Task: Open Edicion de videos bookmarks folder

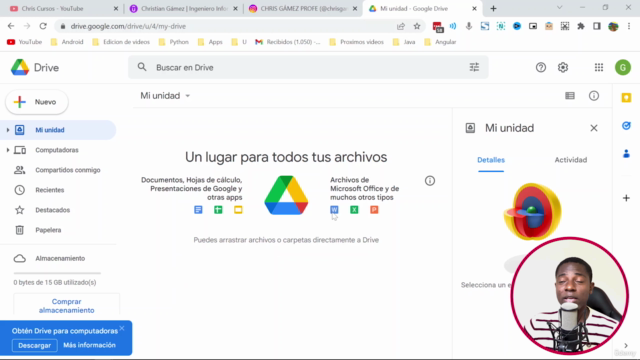Action: point(121,42)
